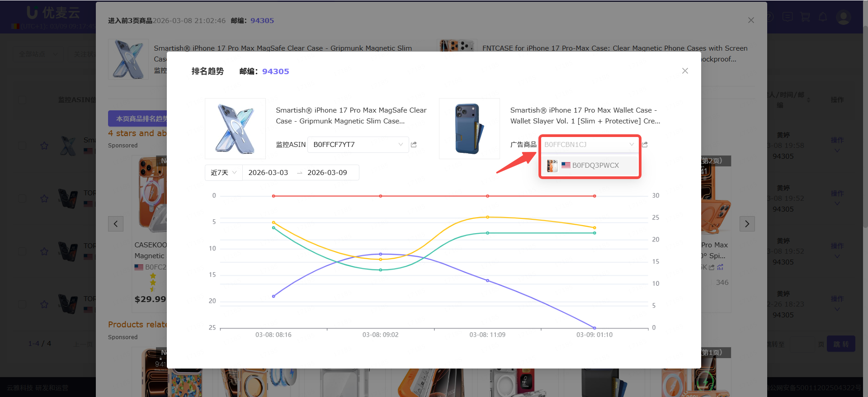Favorite the Smartish row with star icon
Viewport: 868px width, 397px height.
(x=44, y=146)
